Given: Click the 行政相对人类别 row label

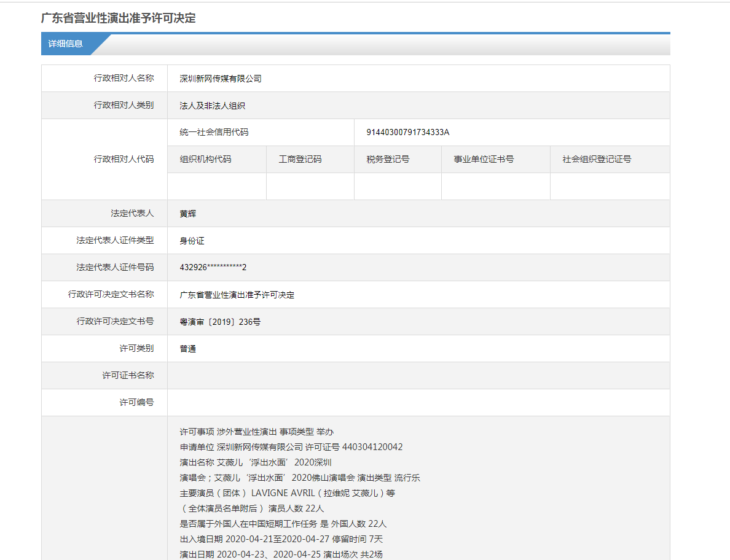Looking at the screenshot, I should point(124,105).
